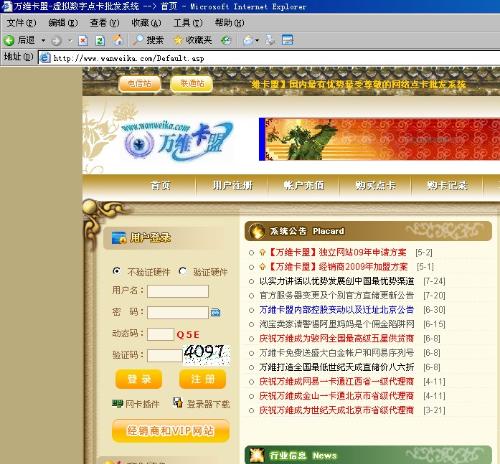The image size is (500, 464).
Task: Click the Refresh page icon
Action: point(100,41)
